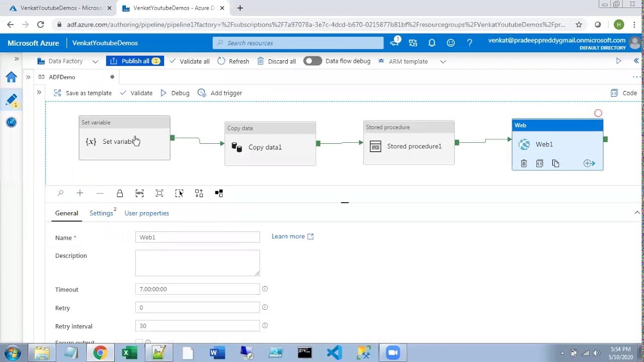The width and height of the screenshot is (644, 362).
Task: Click the auto align icon
Action: pyautogui.click(x=199, y=193)
